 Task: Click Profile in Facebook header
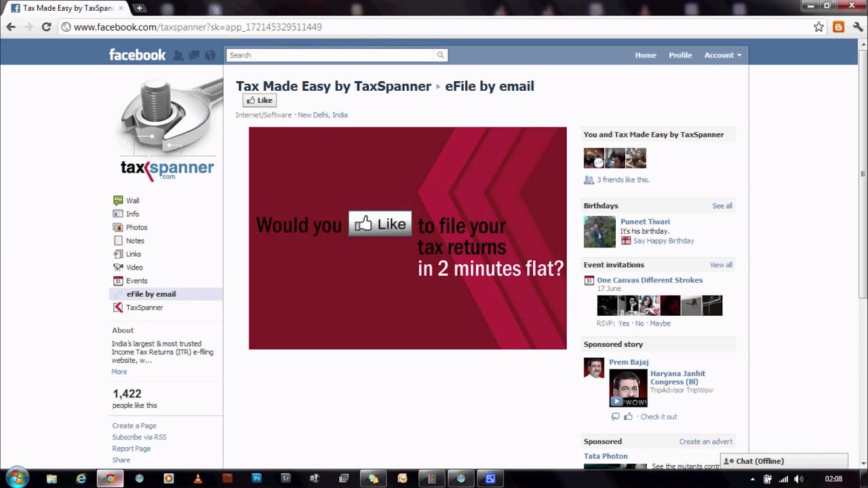point(680,55)
